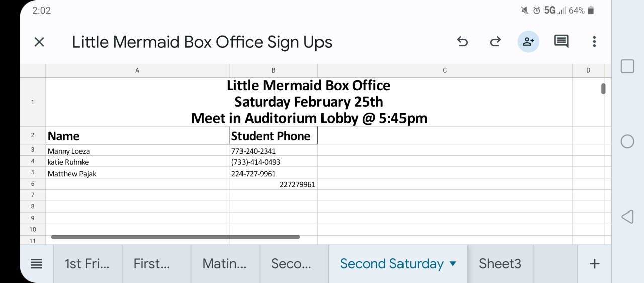The height and width of the screenshot is (283, 644).
Task: Open the Matin... sheet tab
Action: tap(224, 264)
